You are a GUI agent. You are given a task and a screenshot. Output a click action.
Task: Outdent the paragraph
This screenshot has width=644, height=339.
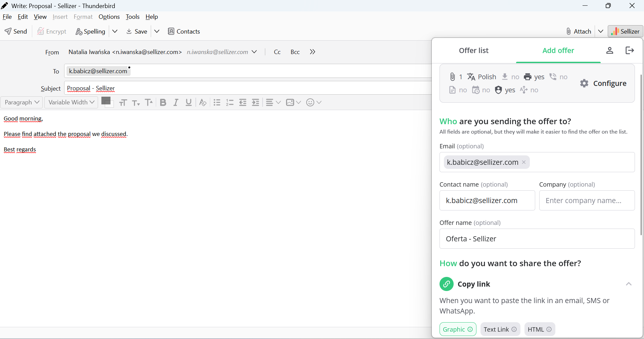[243, 102]
